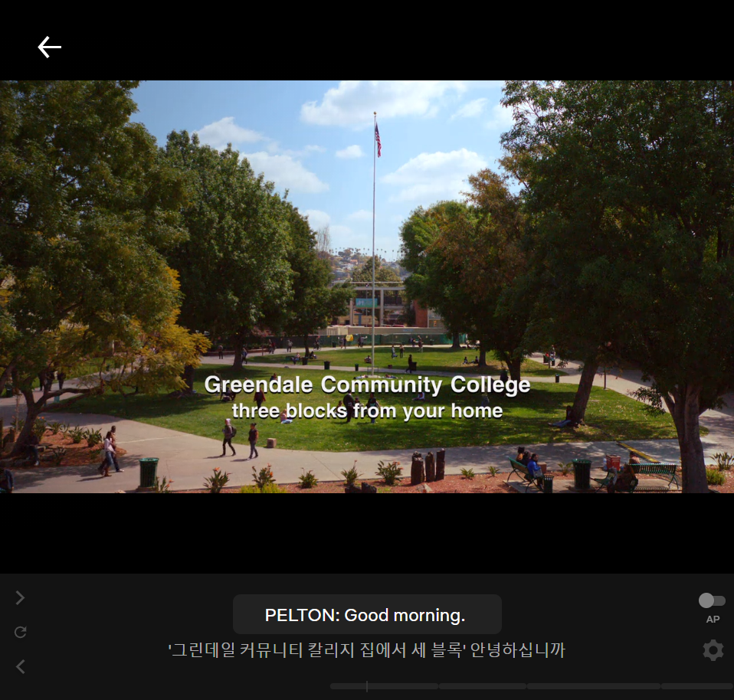
Task: Jump to previous subtitle with left chevron
Action: tap(20, 666)
